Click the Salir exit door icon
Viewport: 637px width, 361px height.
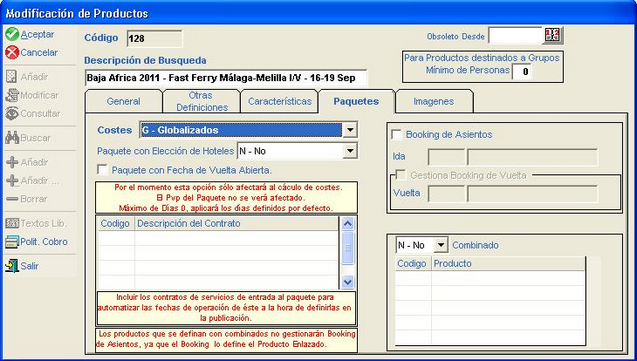(x=12, y=266)
